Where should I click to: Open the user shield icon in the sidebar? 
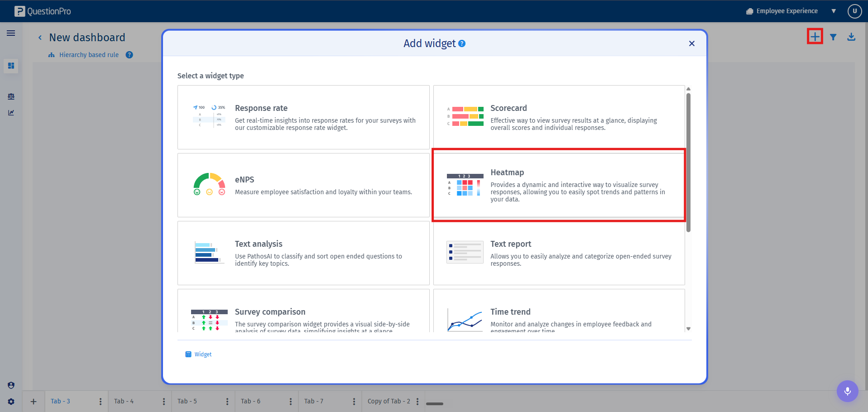tap(11, 385)
